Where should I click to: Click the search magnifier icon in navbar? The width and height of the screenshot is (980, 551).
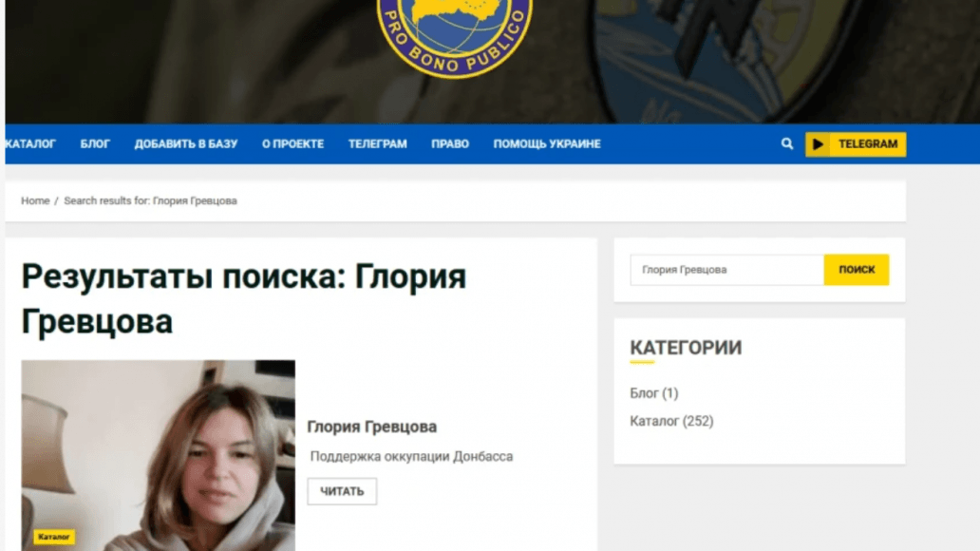(x=786, y=143)
